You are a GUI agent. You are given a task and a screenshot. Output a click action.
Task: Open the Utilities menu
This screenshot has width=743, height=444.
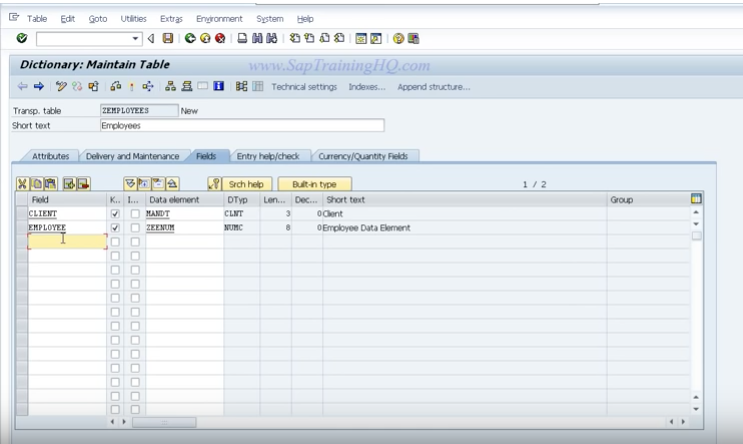[x=132, y=19]
